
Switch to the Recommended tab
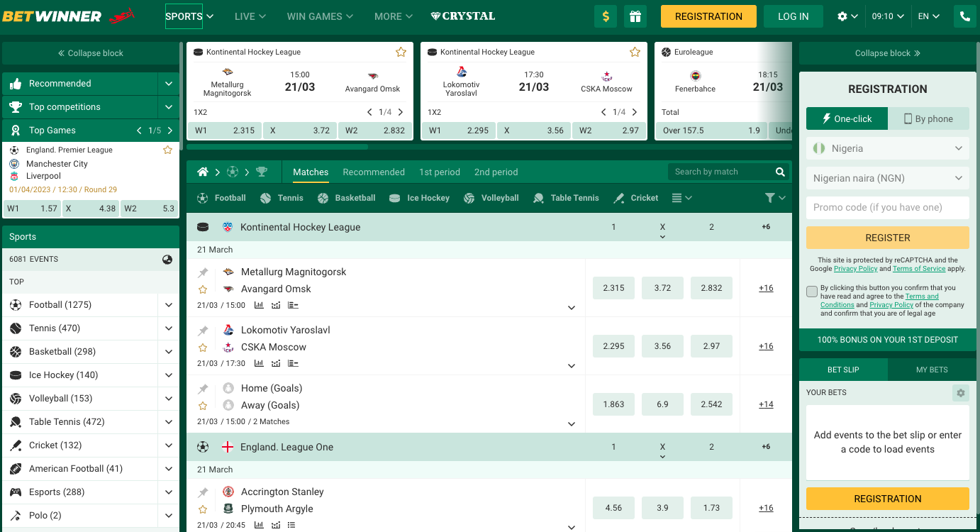(374, 172)
